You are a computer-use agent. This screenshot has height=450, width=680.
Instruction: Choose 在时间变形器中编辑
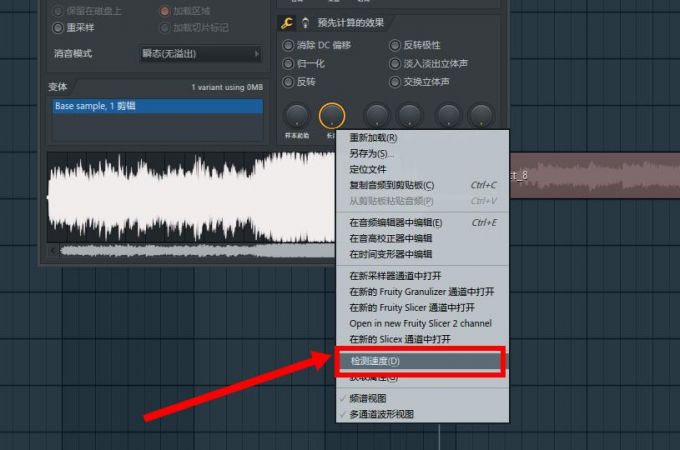click(x=422, y=254)
